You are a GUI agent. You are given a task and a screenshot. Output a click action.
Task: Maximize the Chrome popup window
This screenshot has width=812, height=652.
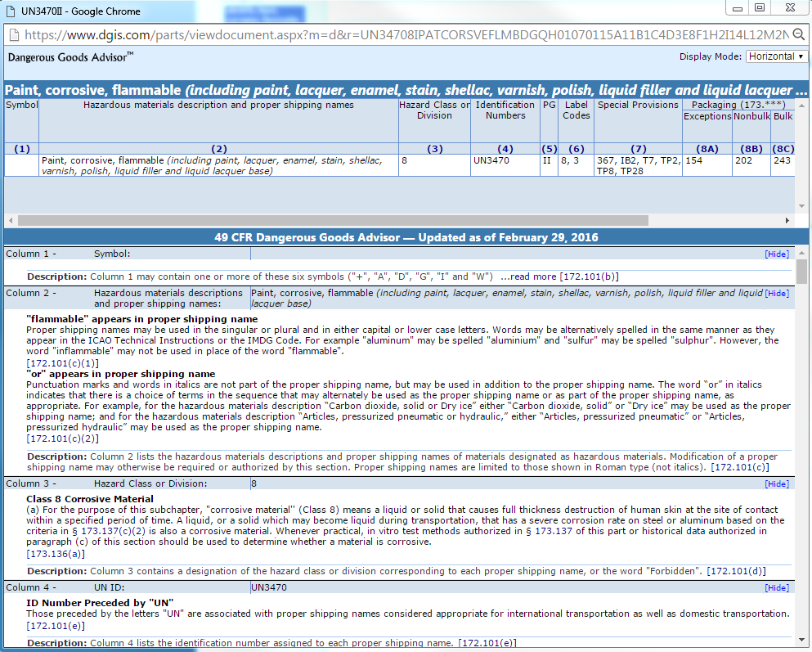(x=760, y=8)
